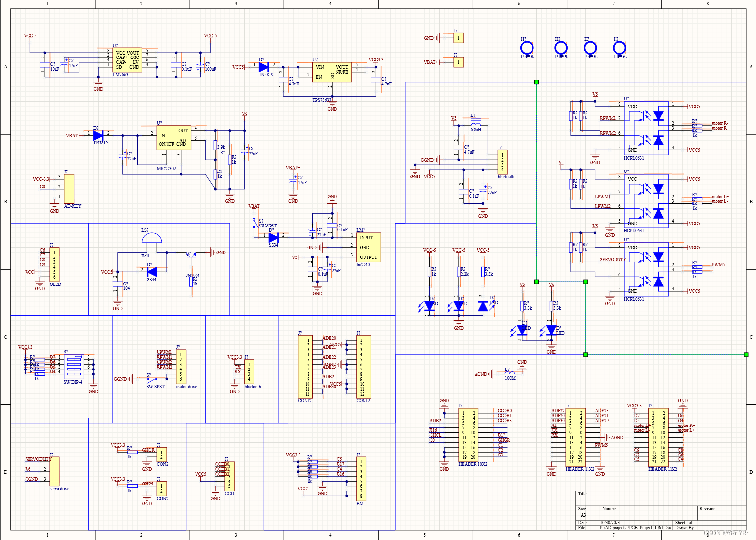Select the HCPL0631 optocoupler with SERVODUTY
Viewport: 756px width, 540px height.
[646, 269]
